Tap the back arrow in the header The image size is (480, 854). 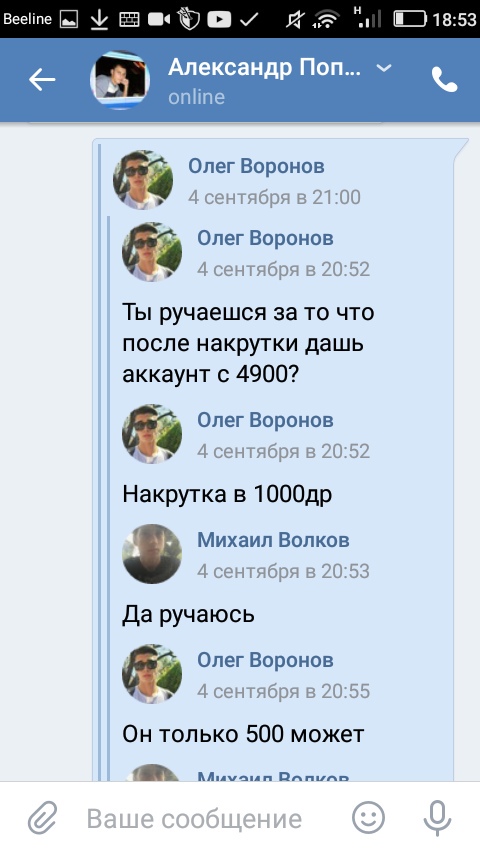click(x=42, y=80)
